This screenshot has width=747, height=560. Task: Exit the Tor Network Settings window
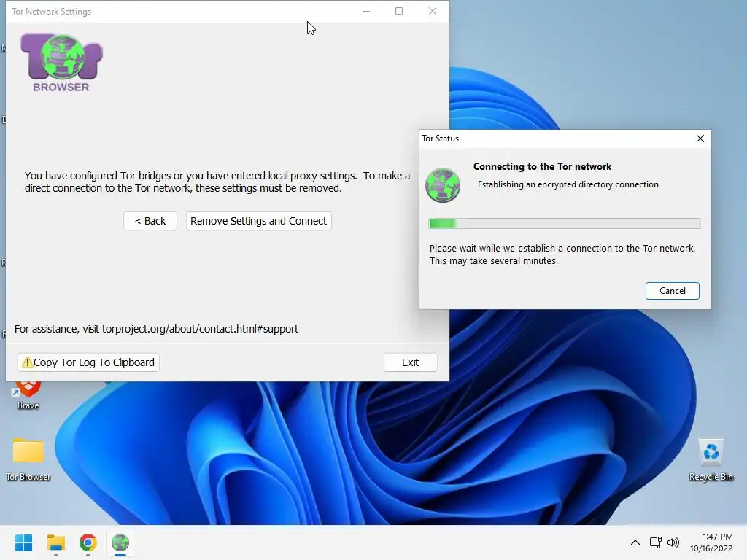(x=410, y=362)
